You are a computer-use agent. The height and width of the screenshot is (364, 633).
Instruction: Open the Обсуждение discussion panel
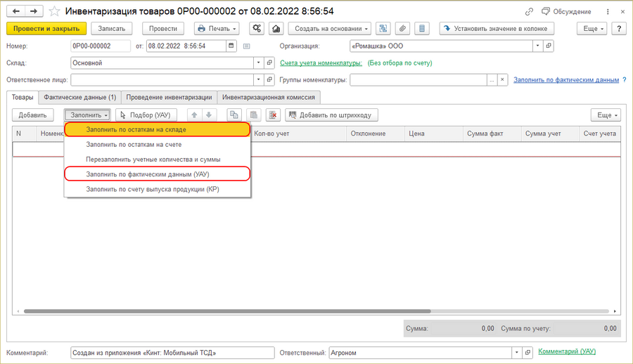(x=566, y=12)
